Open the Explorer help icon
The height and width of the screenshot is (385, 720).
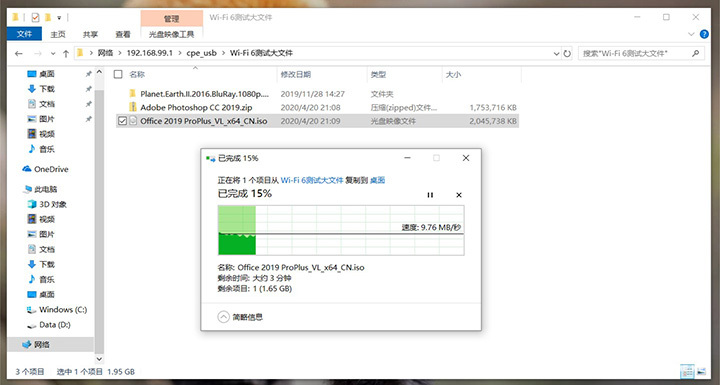[x=704, y=34]
